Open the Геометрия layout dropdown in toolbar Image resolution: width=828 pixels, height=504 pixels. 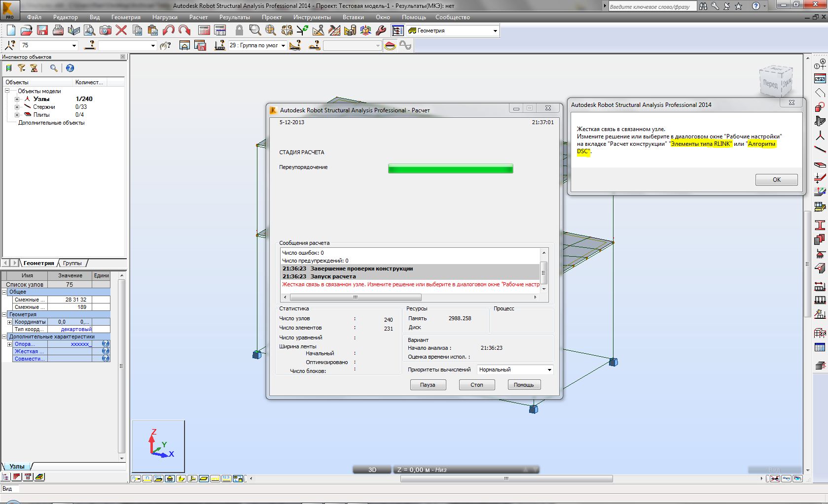point(495,31)
